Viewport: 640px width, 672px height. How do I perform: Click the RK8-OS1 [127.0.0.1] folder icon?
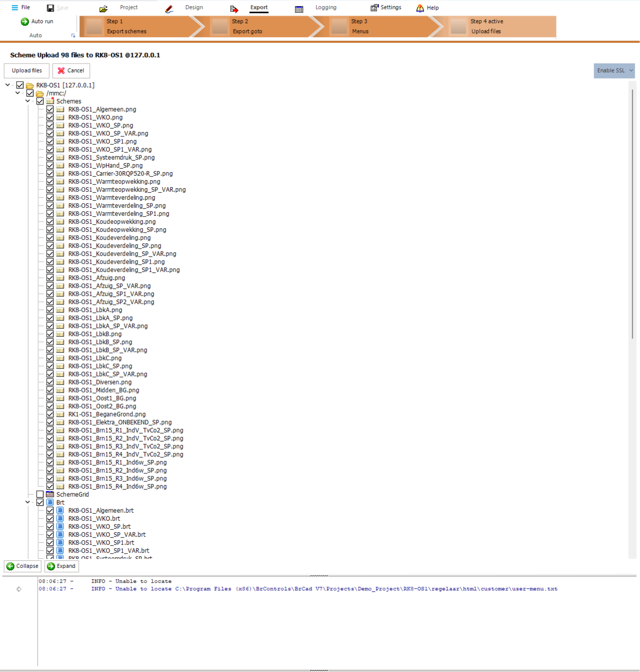pos(30,85)
